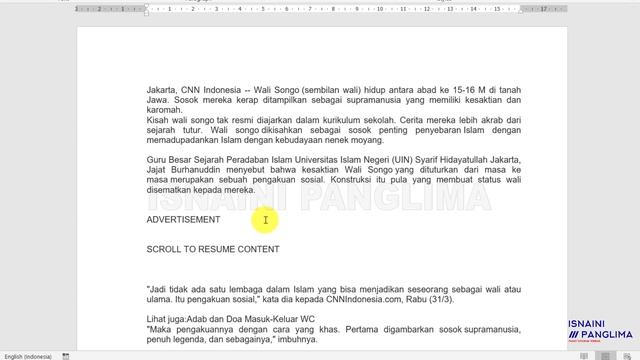The height and width of the screenshot is (360, 640).
Task: Click the quote starting "Maka pengakuannya dengan cara
Action: pyautogui.click(x=333, y=334)
